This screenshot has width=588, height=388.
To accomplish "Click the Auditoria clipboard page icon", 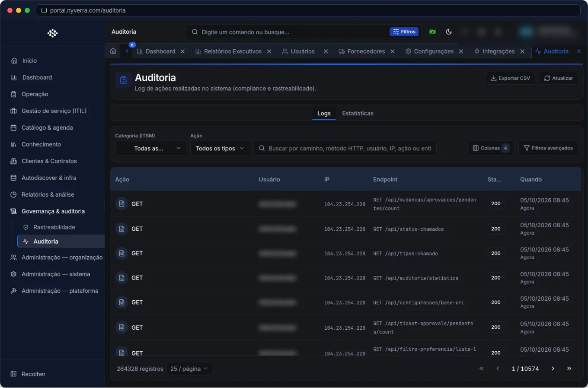I will pos(123,80).
